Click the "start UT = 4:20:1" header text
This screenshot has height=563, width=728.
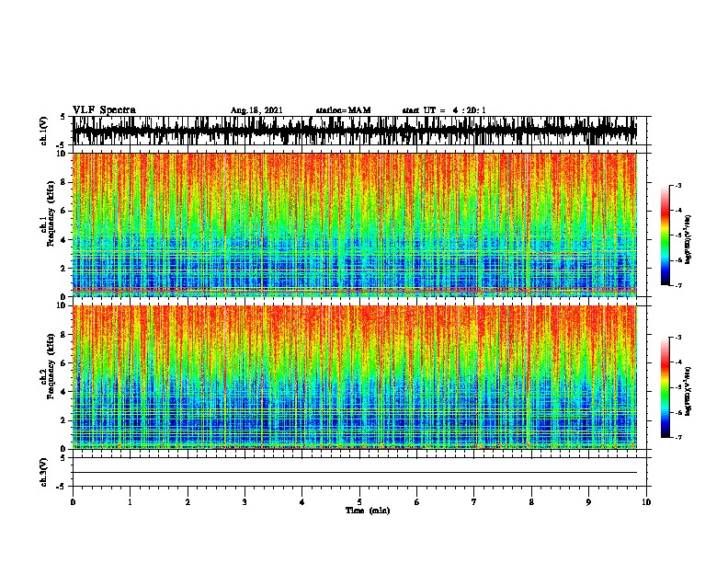tap(444, 110)
